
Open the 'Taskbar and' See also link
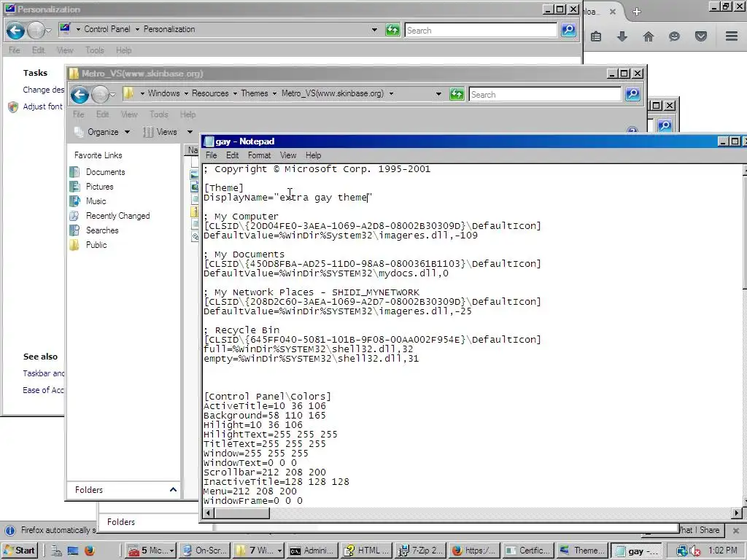pos(43,373)
